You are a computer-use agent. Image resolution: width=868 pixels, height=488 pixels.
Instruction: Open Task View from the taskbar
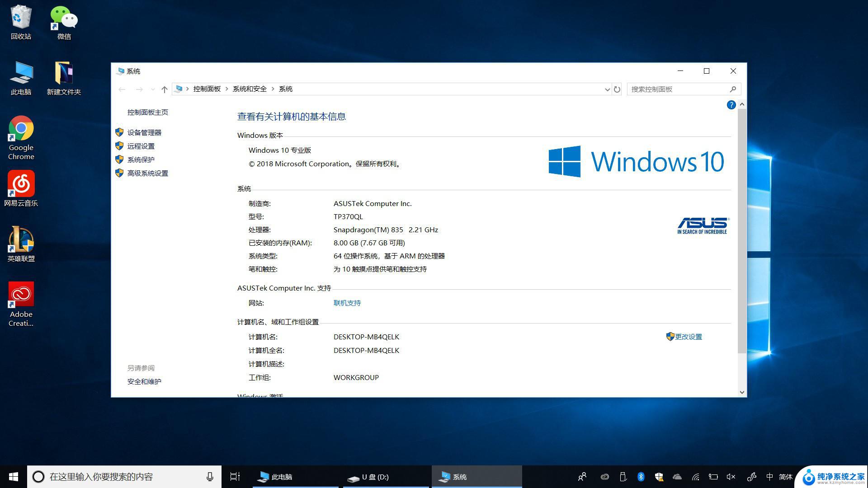click(x=235, y=477)
